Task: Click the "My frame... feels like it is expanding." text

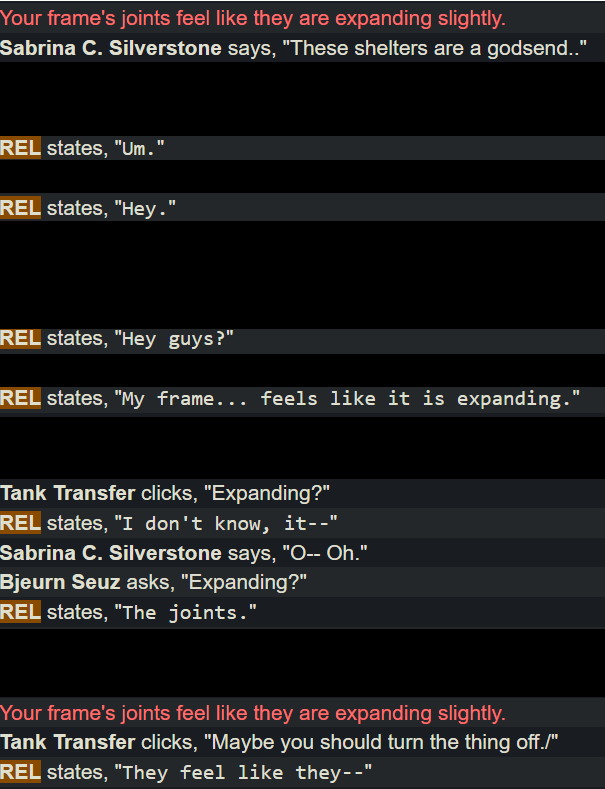Action: 347,399
